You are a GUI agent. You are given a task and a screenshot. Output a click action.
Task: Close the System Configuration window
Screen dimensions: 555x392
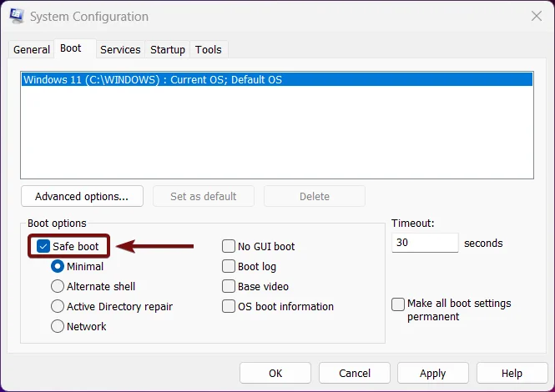537,16
